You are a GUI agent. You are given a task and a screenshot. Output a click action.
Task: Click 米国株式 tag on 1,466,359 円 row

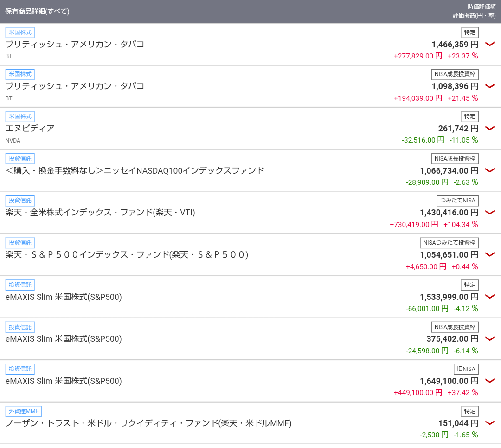click(20, 32)
